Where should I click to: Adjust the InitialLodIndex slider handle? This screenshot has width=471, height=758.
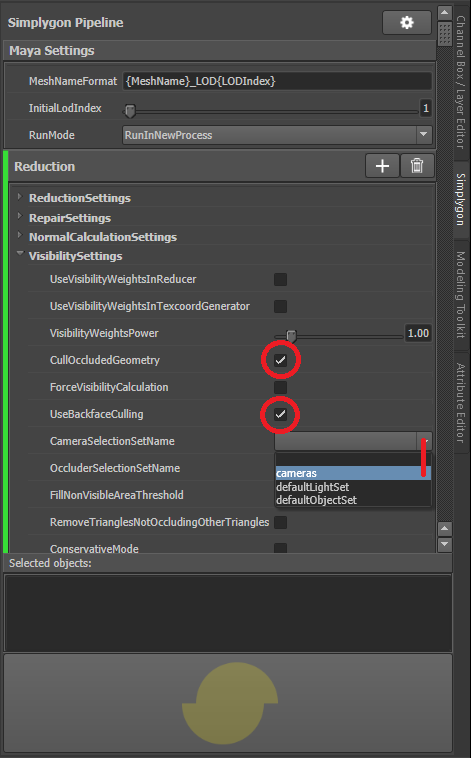coord(130,111)
